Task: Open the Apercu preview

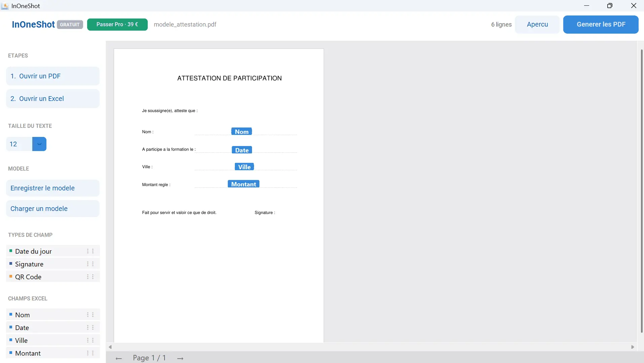Action: pos(537,25)
